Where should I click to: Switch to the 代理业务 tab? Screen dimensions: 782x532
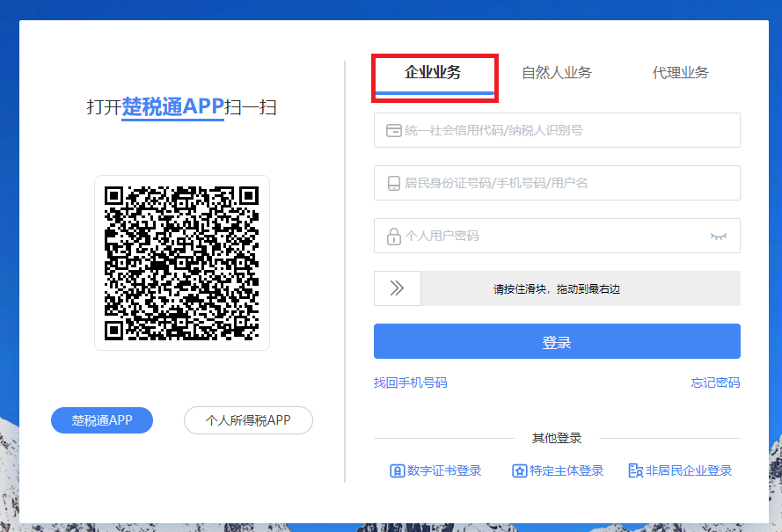pyautogui.click(x=680, y=73)
